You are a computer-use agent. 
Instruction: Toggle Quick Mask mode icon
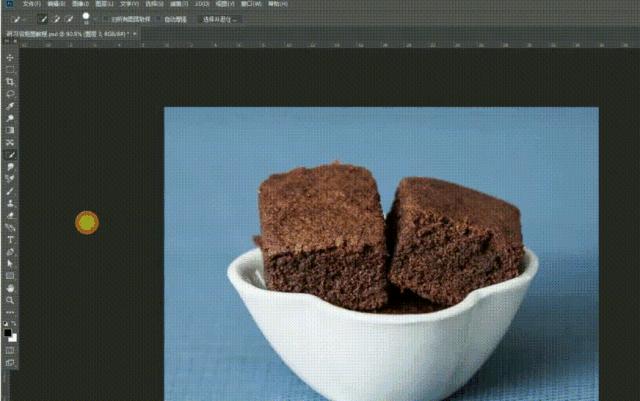point(10,349)
